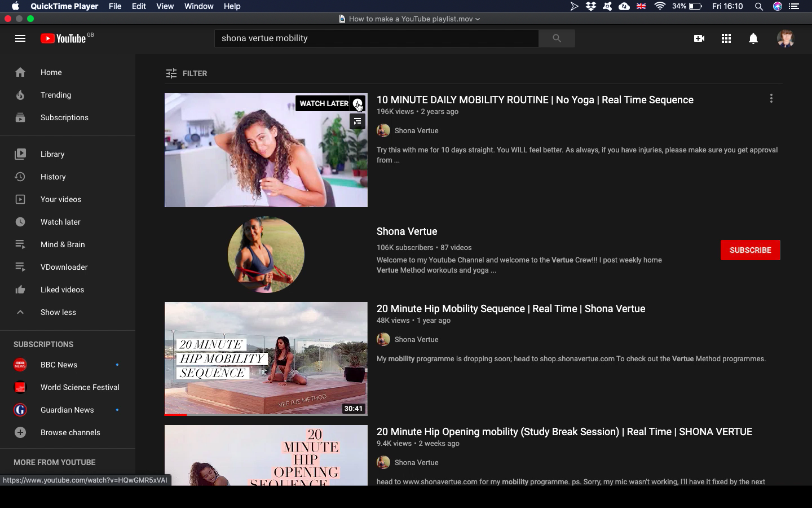This screenshot has height=508, width=812.
Task: Open the three-dot menu for 10 Minute Daily Mobility
Action: tap(771, 98)
